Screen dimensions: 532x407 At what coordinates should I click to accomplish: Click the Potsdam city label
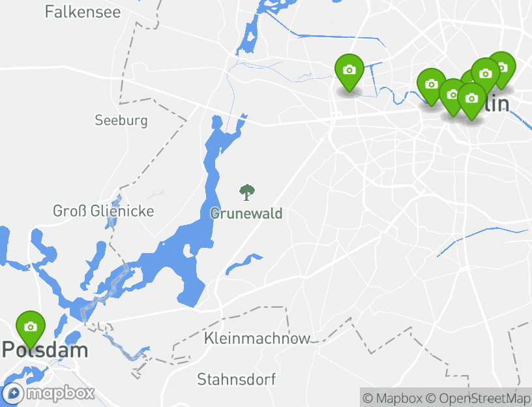click(45, 350)
